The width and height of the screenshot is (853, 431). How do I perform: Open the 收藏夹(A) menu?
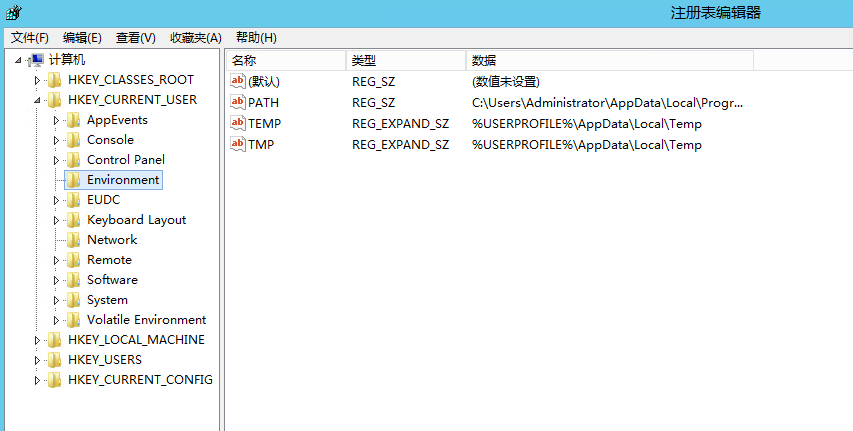tap(196, 38)
